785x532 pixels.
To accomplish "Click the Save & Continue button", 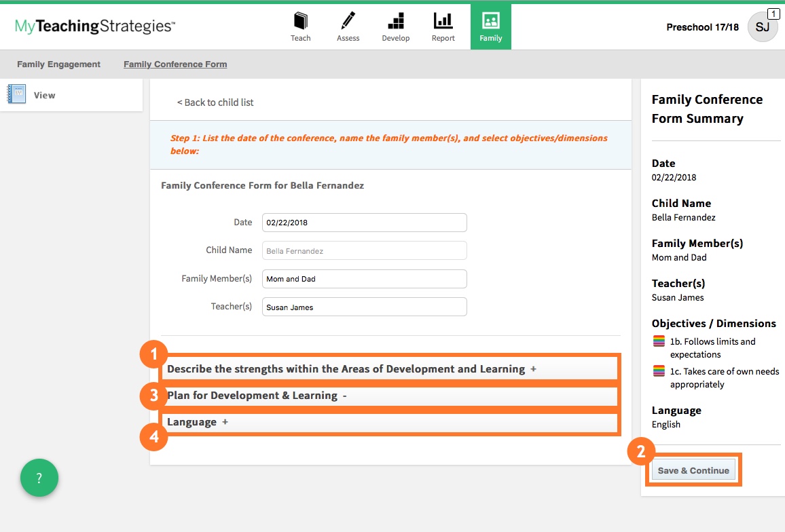I will coord(693,470).
